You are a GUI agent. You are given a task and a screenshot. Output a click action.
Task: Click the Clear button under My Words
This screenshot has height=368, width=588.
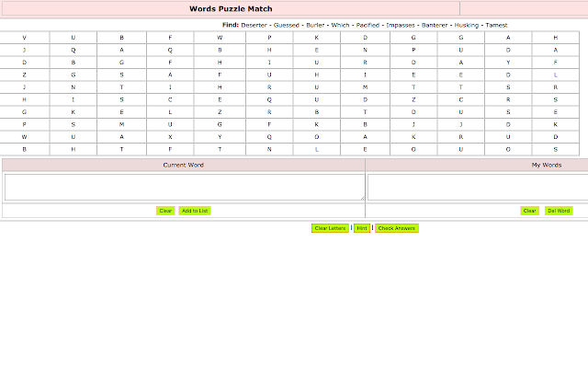click(x=529, y=211)
